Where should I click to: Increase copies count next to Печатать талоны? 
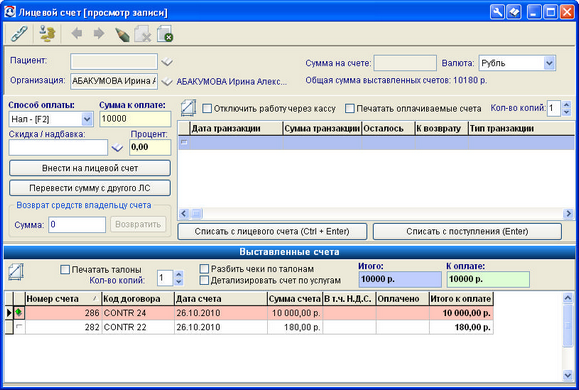179,274
